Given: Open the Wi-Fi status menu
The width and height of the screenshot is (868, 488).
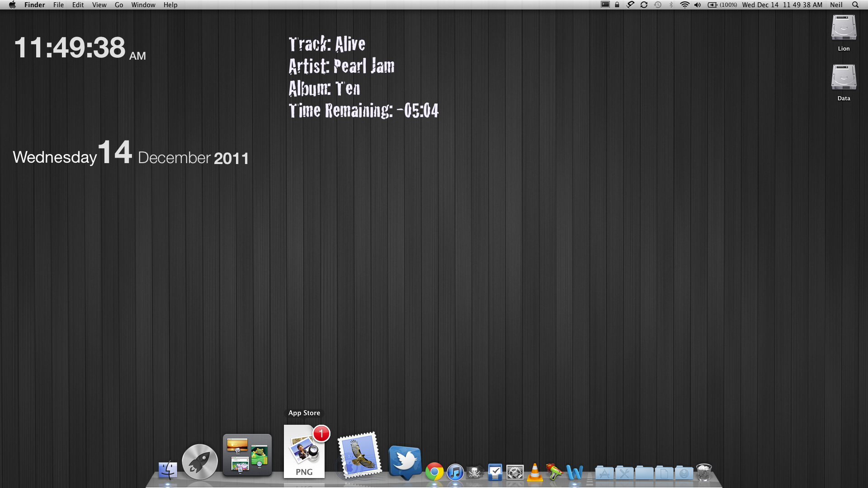Looking at the screenshot, I should tap(684, 5).
